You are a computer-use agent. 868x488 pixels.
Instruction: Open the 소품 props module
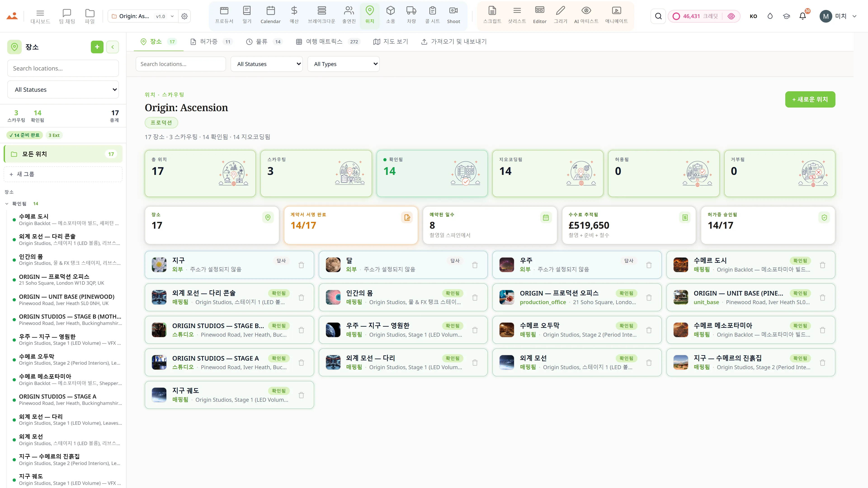pos(390,16)
